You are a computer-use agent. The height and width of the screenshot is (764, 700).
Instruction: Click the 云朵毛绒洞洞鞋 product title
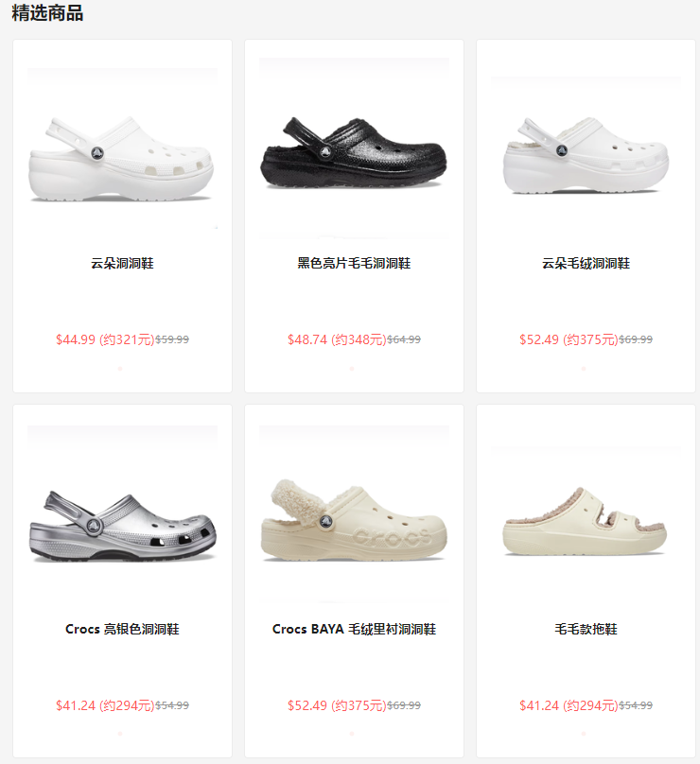click(x=586, y=264)
